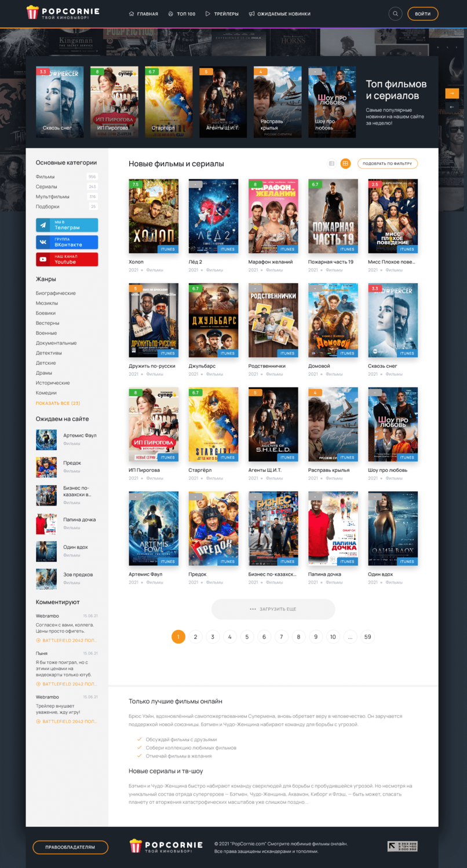The image size is (467, 868).
Task: Open the Биографические genre
Action: [56, 294]
